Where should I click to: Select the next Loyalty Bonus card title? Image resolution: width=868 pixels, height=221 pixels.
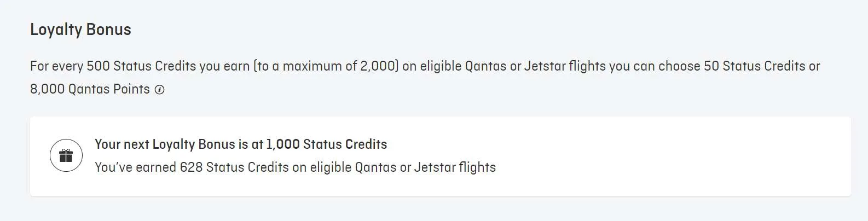tap(241, 144)
